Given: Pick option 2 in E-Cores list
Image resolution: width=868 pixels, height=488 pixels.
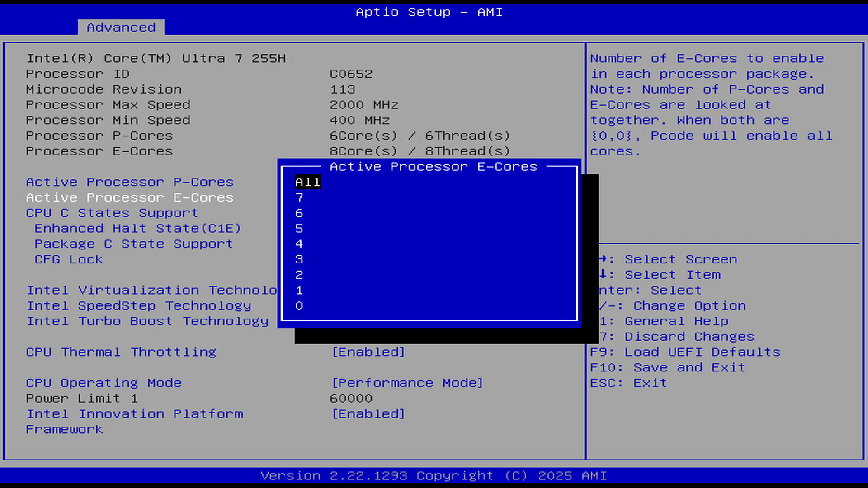Looking at the screenshot, I should pyautogui.click(x=299, y=275).
